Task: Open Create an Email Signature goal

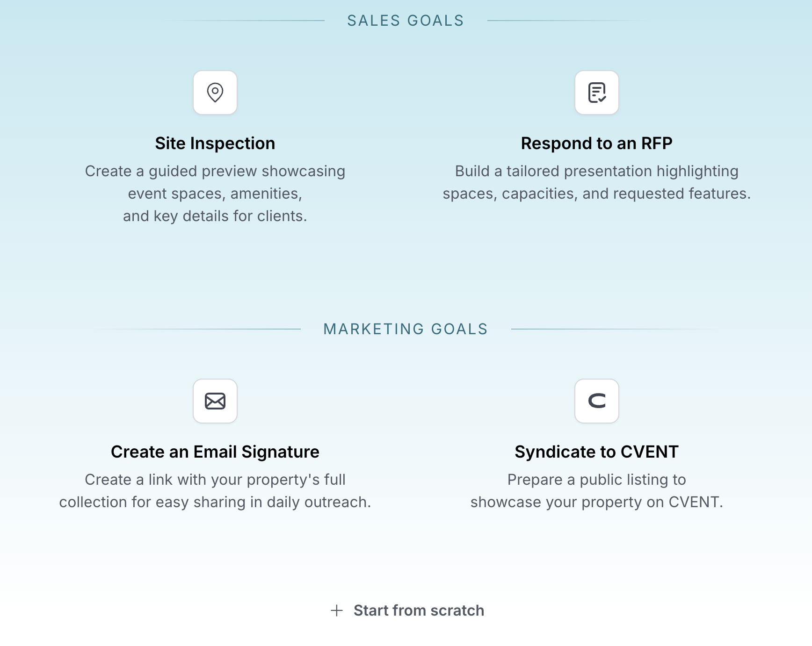Action: [x=215, y=452]
